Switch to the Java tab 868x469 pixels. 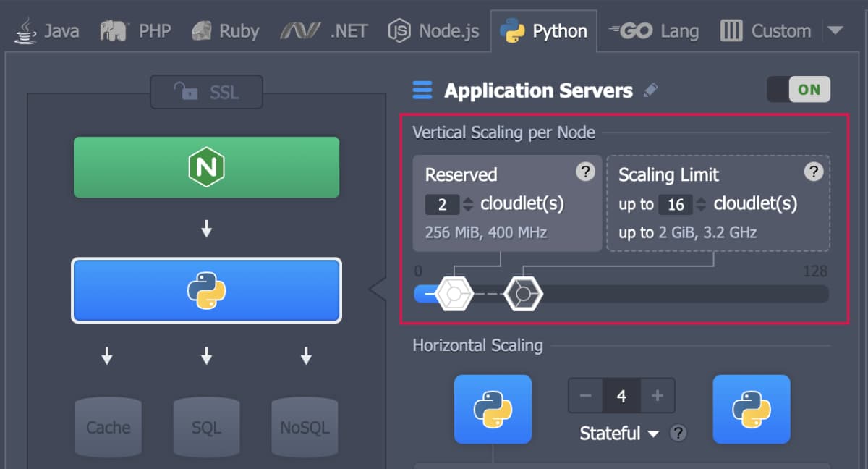point(48,31)
